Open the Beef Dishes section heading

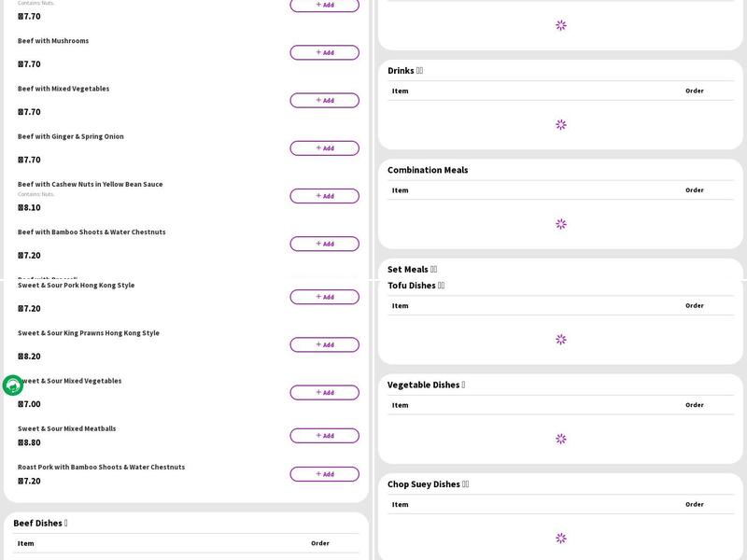coord(40,524)
